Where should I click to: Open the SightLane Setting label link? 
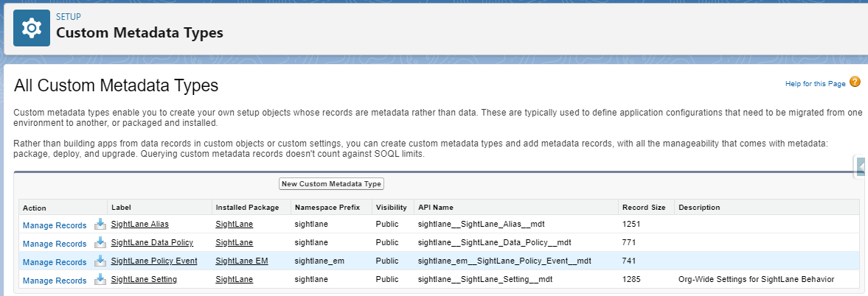tap(144, 279)
